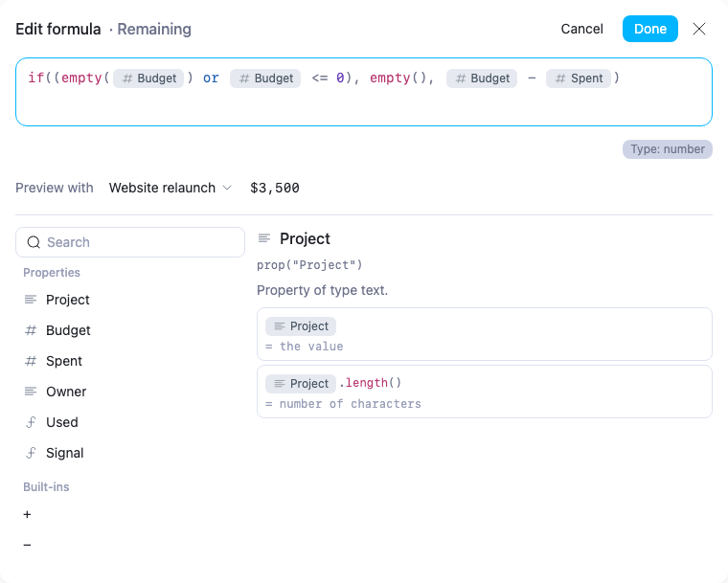Click the formula icon beside Used
Viewport: 728px width, 583px height.
click(31, 422)
